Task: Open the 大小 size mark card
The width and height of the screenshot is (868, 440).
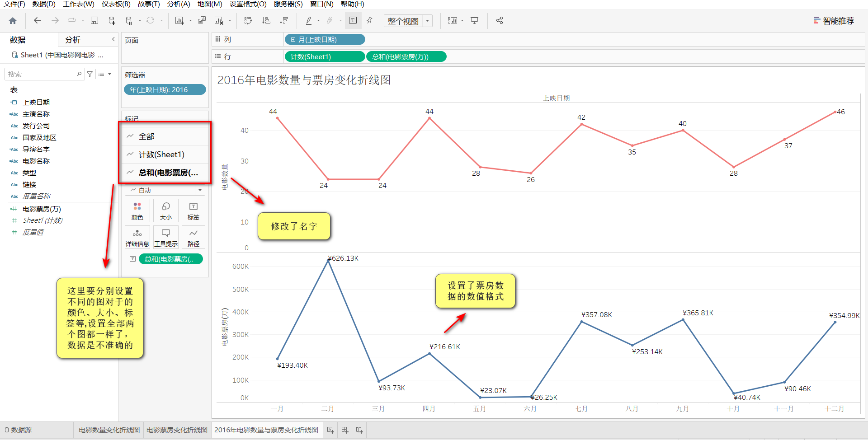Action: 166,211
